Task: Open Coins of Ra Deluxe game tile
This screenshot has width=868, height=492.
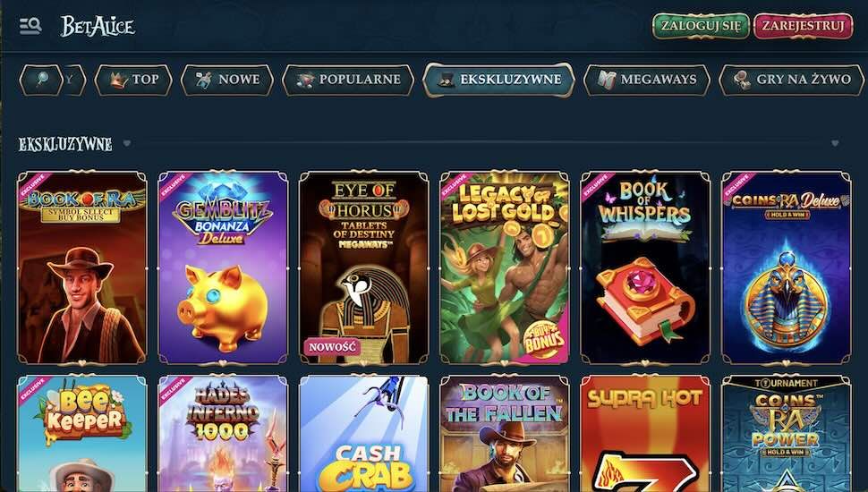Action: pyautogui.click(x=786, y=267)
